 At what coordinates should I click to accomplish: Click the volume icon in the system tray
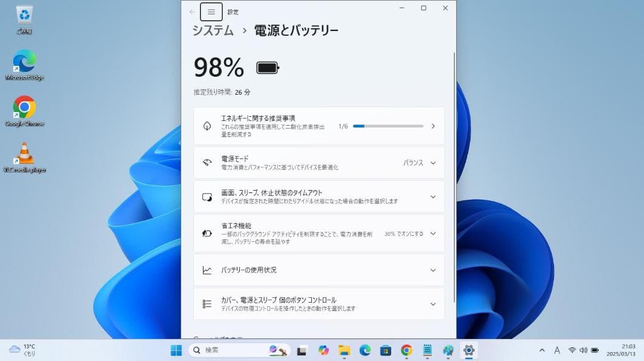[583, 350]
